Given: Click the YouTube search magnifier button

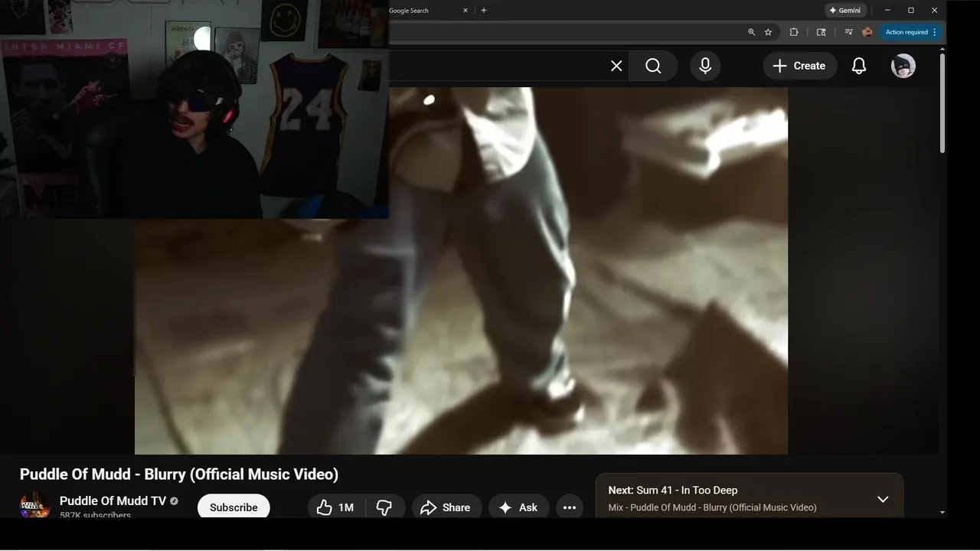Looking at the screenshot, I should tap(653, 66).
